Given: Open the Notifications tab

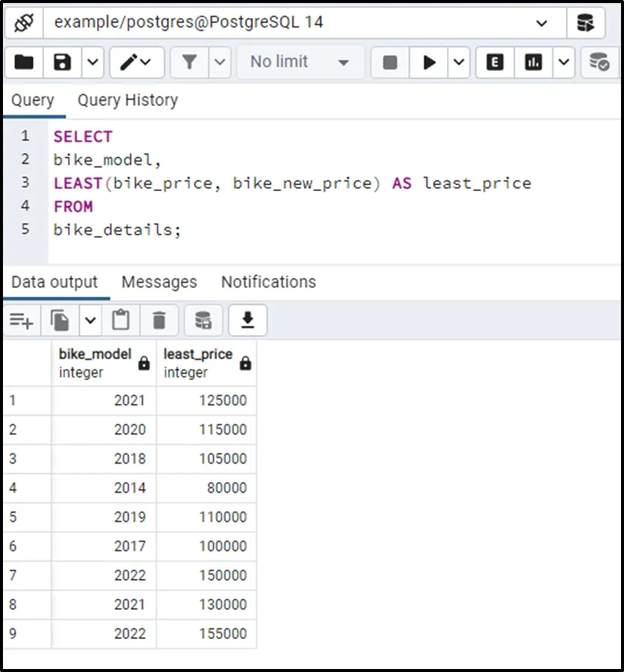Looking at the screenshot, I should pyautogui.click(x=268, y=282).
